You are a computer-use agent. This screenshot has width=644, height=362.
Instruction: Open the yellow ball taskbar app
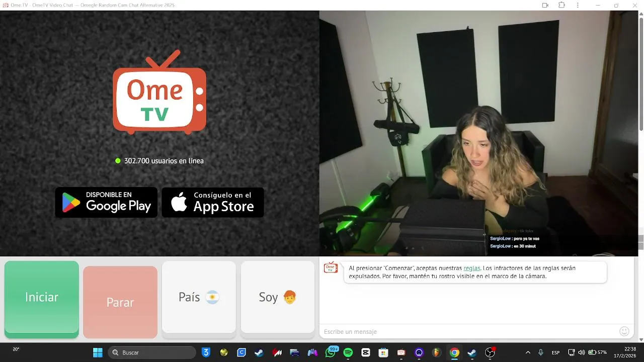[224, 352]
